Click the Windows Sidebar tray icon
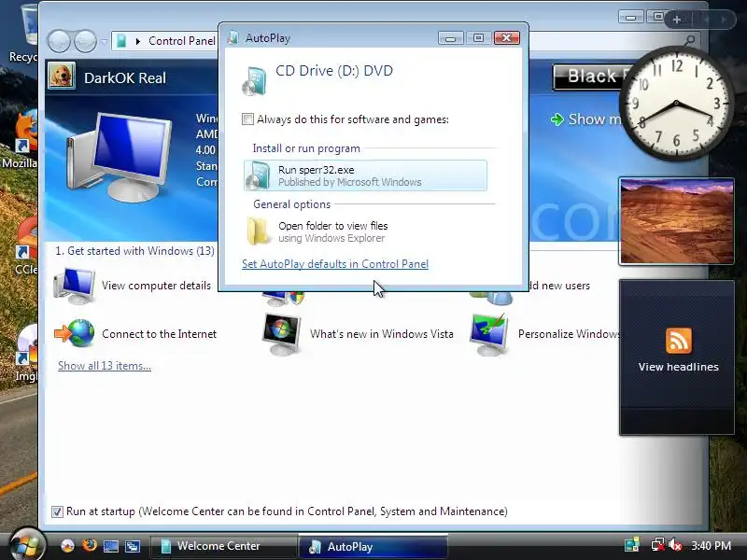 click(x=632, y=545)
